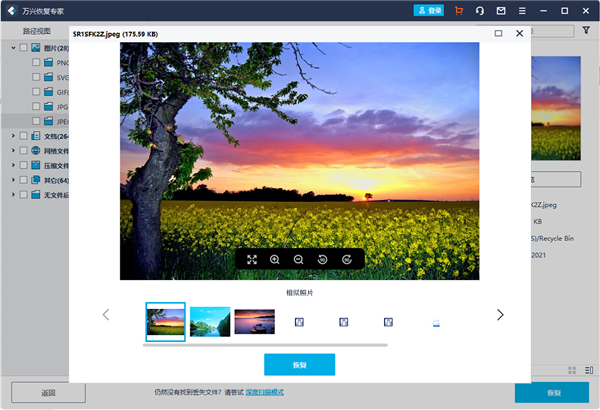Switch to the 路径视图 tab

[x=38, y=31]
